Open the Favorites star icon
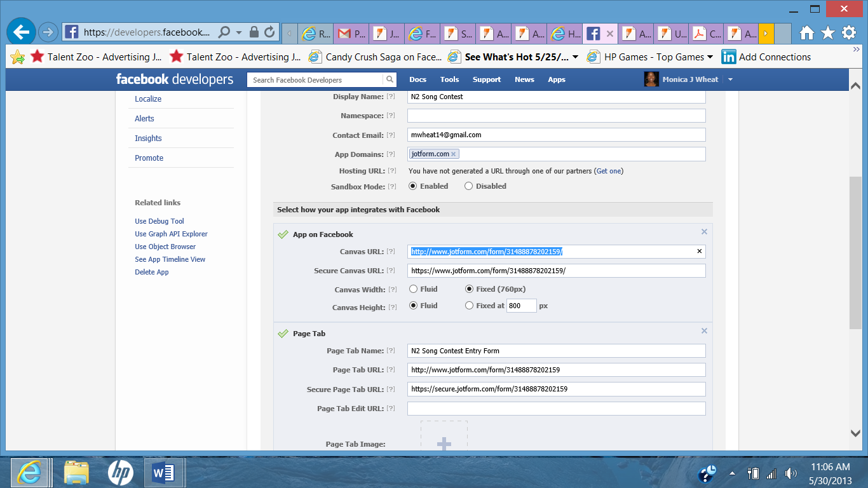The height and width of the screenshot is (488, 868). (x=827, y=32)
